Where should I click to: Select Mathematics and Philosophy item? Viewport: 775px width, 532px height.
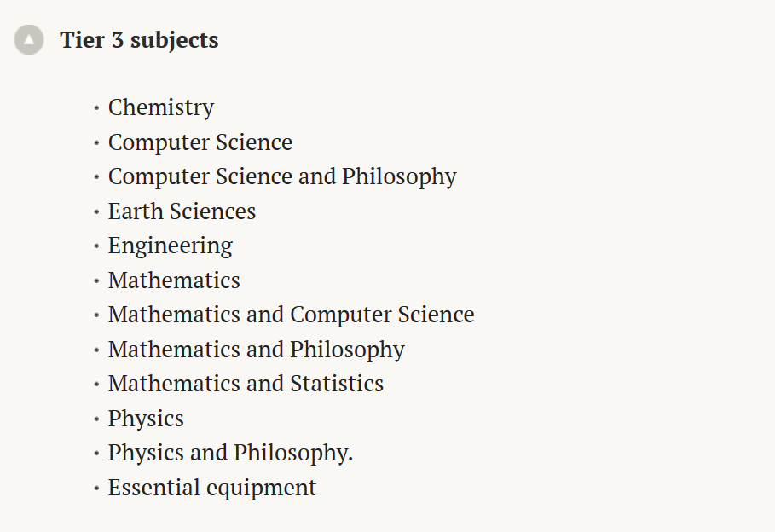257,350
